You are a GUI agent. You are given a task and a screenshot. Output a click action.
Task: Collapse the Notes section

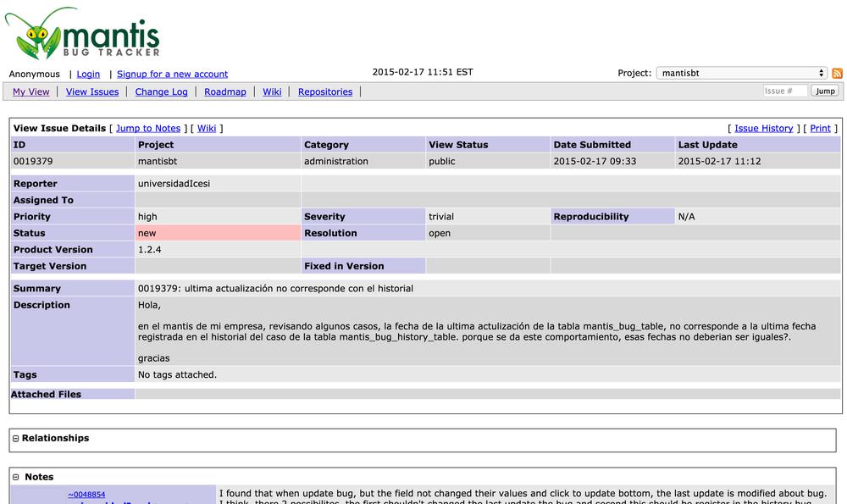click(x=15, y=477)
